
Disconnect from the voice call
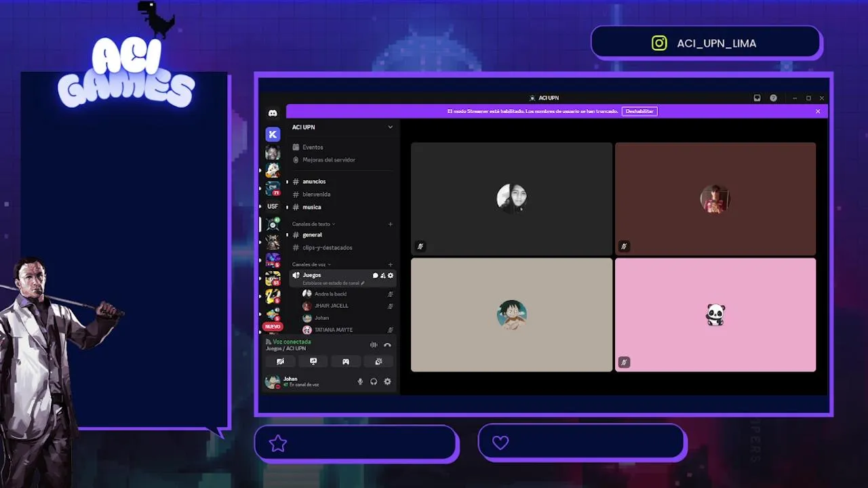pyautogui.click(x=387, y=345)
